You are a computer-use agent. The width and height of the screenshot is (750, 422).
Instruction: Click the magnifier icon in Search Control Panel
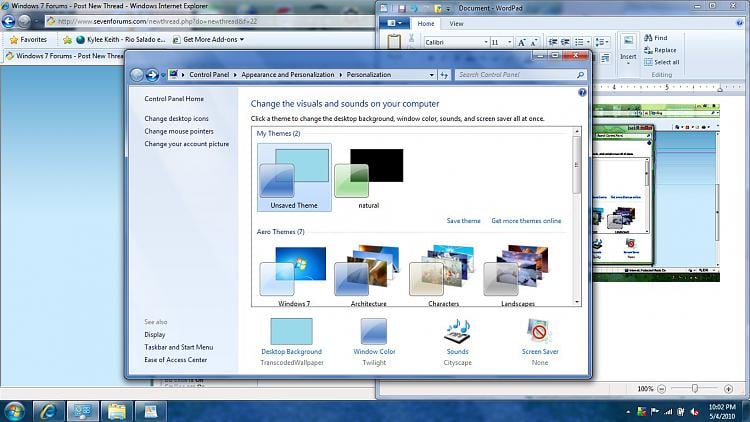tap(580, 75)
